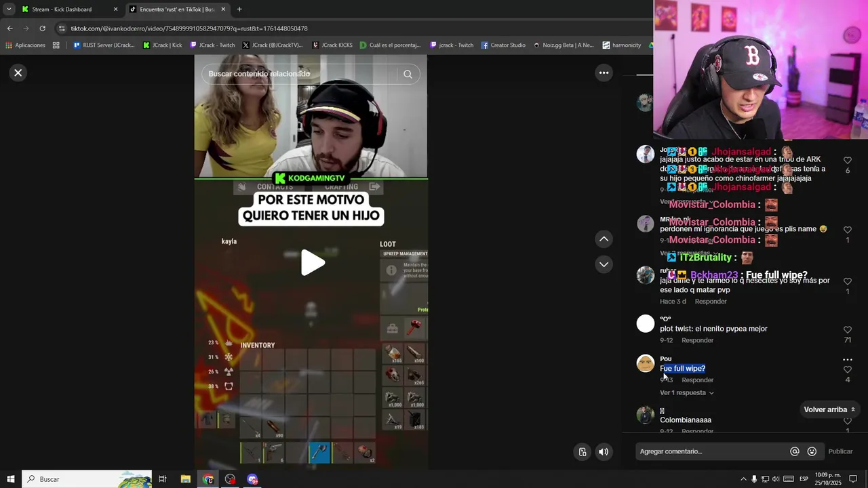Select the TikTok 'rust' browser tab
This screenshot has height=488, width=868.
176,9
